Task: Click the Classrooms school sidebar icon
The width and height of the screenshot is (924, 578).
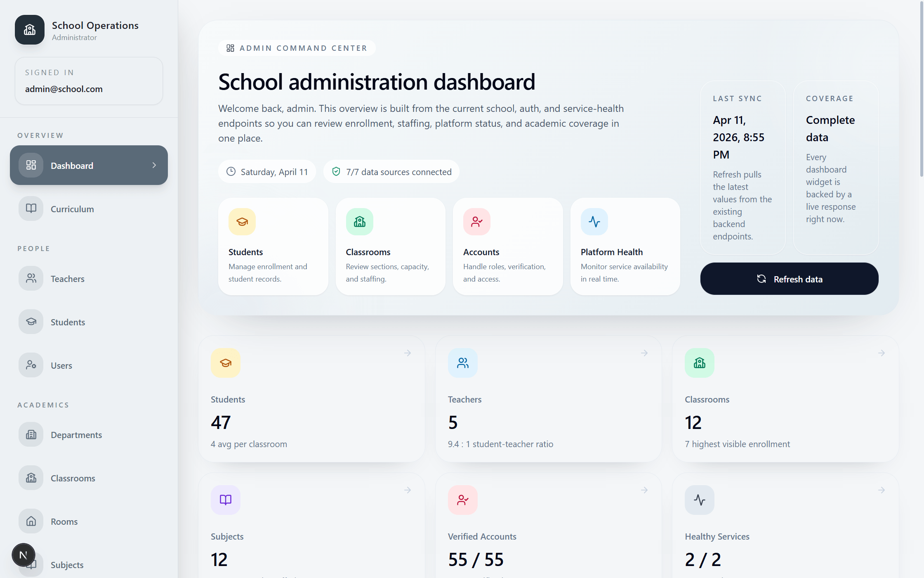Action: click(31, 478)
